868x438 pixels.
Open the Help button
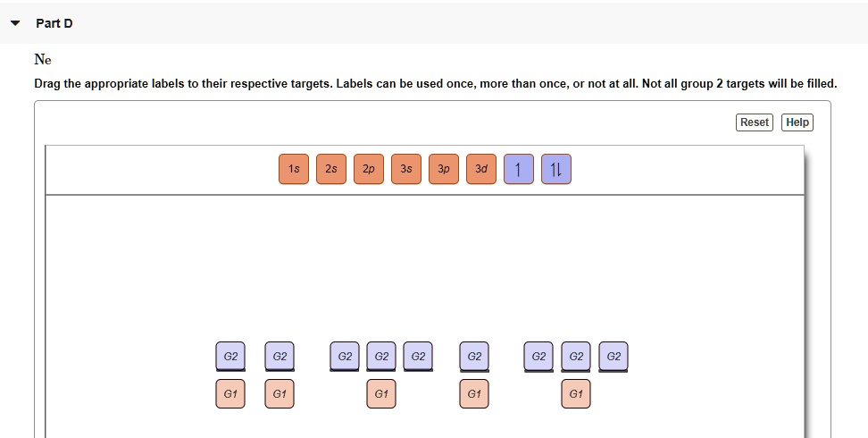click(x=797, y=122)
